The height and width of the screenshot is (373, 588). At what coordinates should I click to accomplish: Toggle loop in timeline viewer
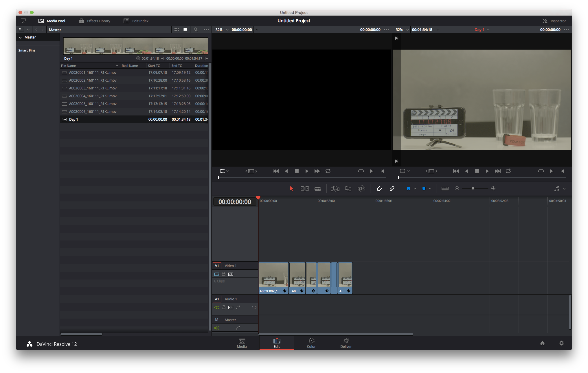click(x=508, y=171)
